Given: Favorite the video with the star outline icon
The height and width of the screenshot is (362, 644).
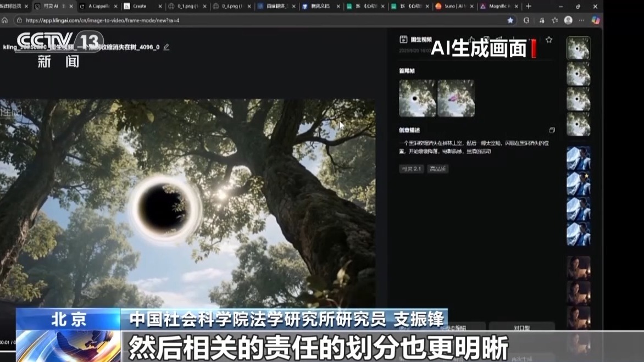Looking at the screenshot, I should point(549,40).
